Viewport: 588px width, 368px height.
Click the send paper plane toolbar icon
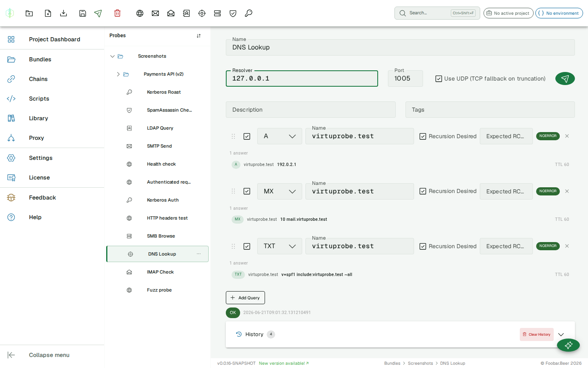tap(98, 13)
